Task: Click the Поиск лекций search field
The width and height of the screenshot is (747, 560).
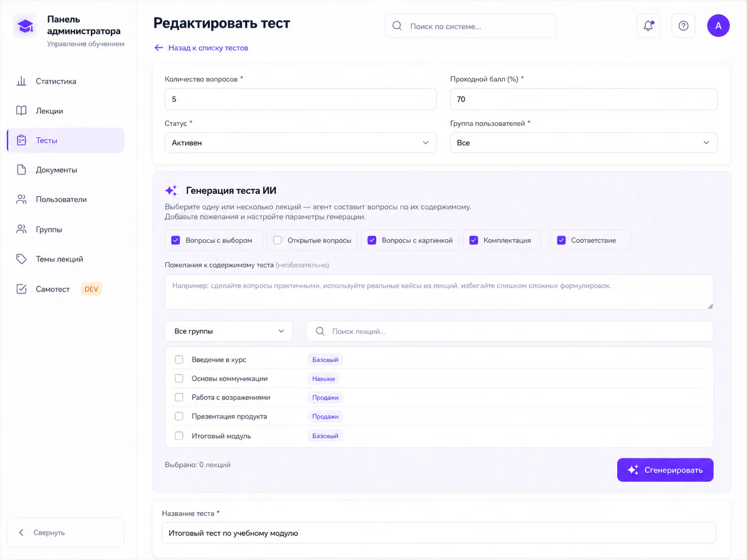Action: pos(509,331)
